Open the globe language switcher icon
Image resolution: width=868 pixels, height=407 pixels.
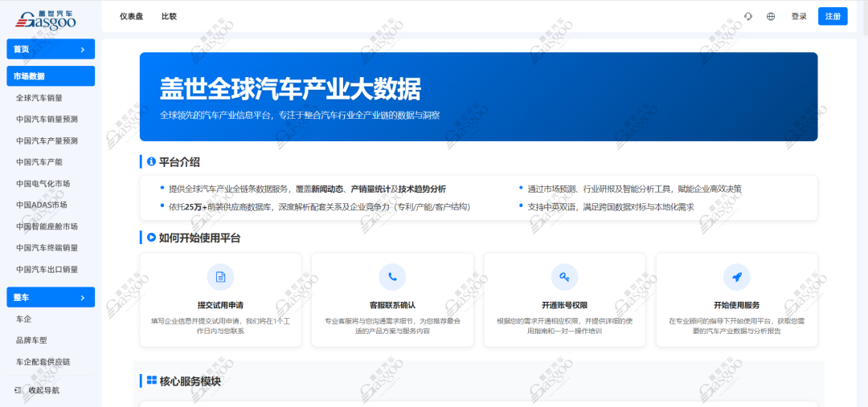(771, 16)
